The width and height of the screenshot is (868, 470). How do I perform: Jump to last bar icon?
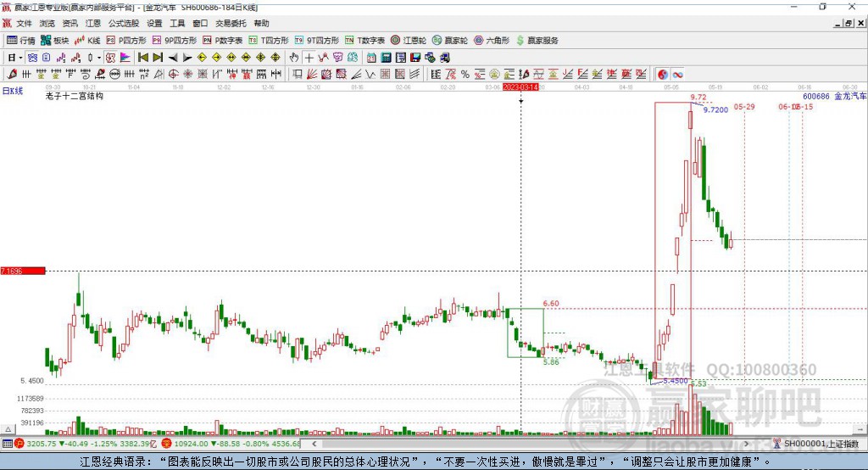click(158, 58)
